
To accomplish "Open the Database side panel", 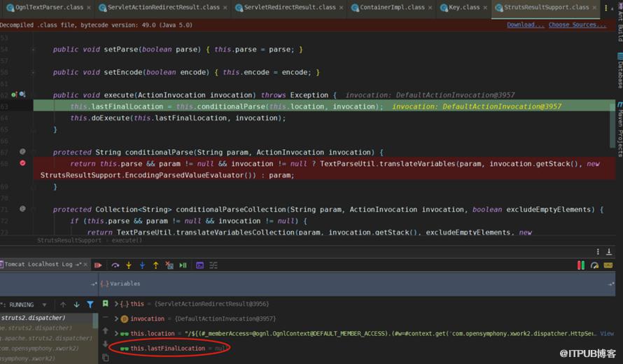I will 619,71.
